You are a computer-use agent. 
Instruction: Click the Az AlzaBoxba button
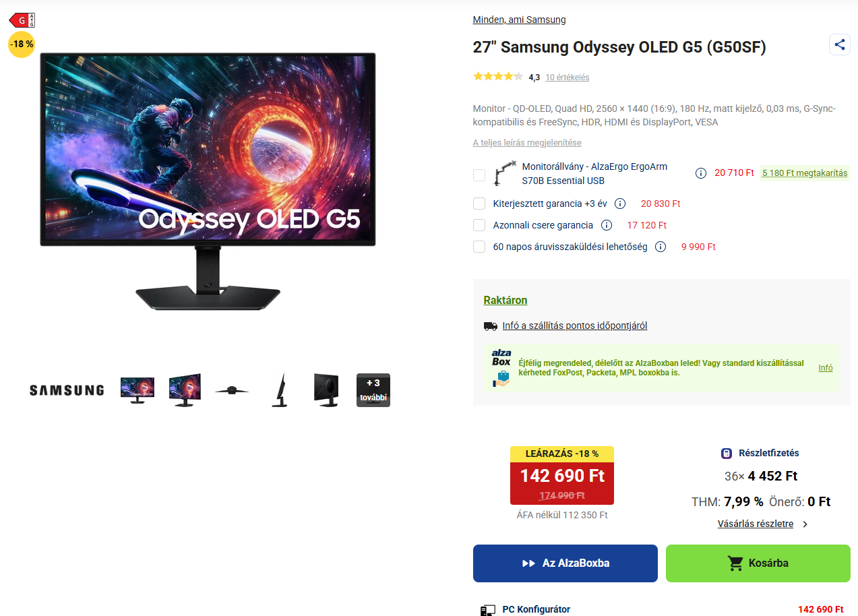[x=565, y=563]
